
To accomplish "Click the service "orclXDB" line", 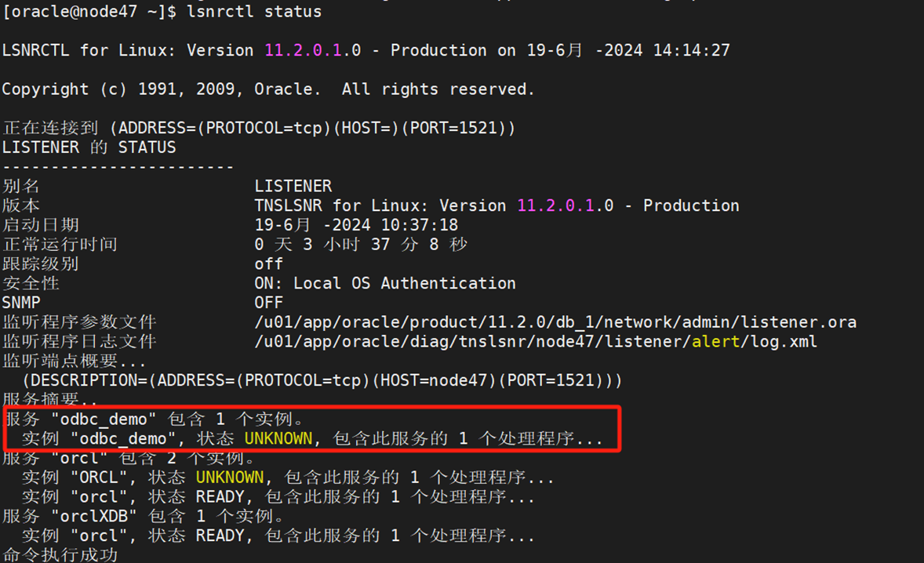I will pyautogui.click(x=143, y=517).
